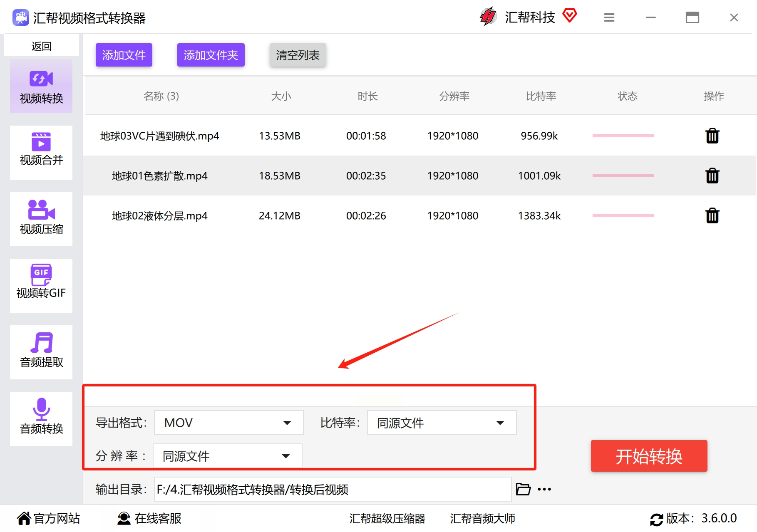The width and height of the screenshot is (757, 532).
Task: Click the progress bar of 地球01色素扩散.mp4
Action: 623,176
